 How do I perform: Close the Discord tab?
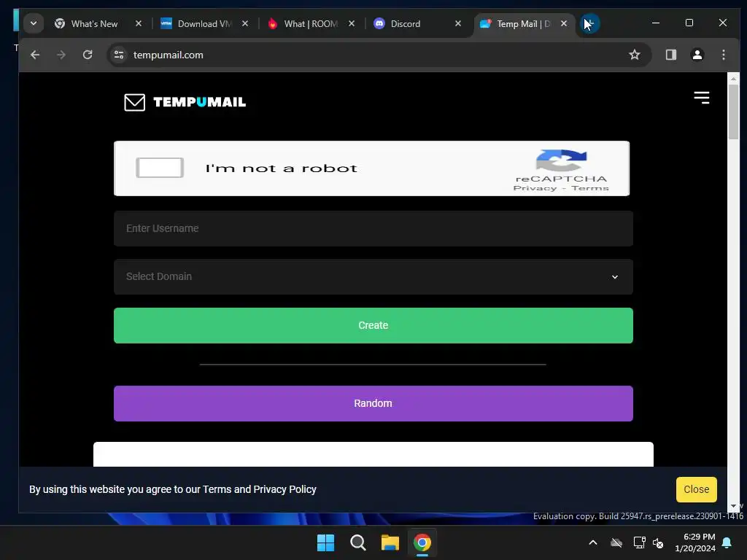click(x=458, y=23)
